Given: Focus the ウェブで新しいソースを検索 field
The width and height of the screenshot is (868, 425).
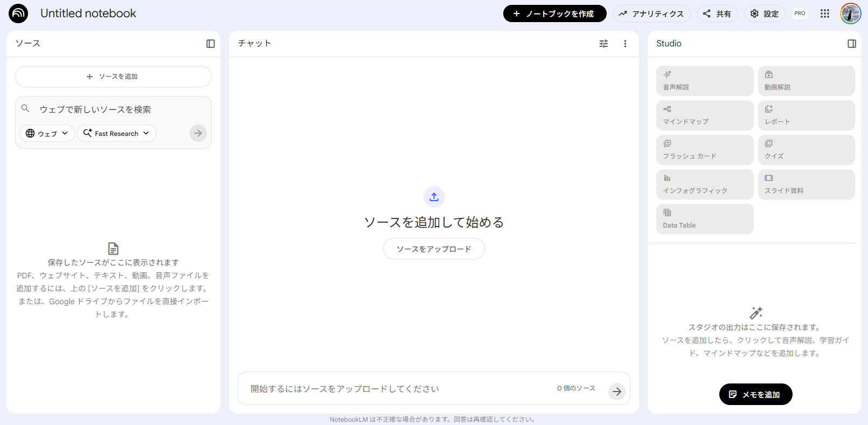Looking at the screenshot, I should 113,109.
